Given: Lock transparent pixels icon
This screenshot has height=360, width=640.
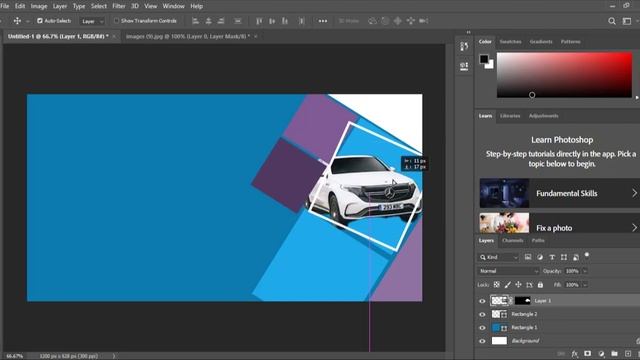Looking at the screenshot, I should coord(496,284).
